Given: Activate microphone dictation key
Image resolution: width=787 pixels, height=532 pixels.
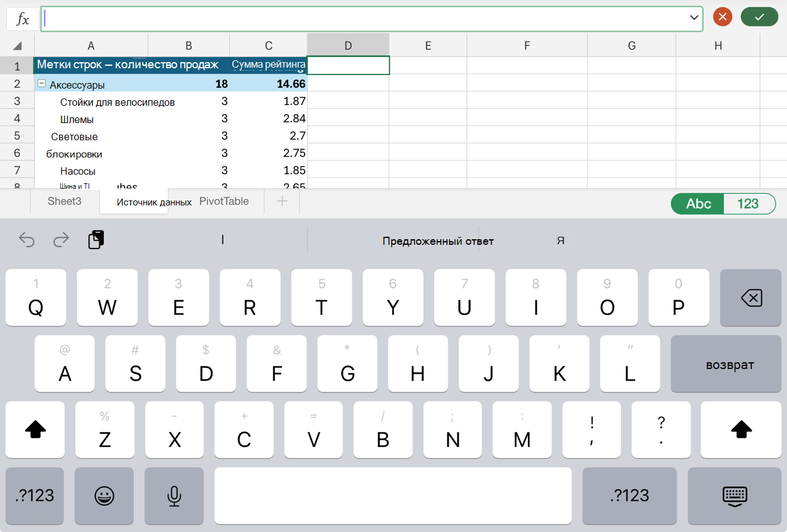Looking at the screenshot, I should [x=175, y=496].
